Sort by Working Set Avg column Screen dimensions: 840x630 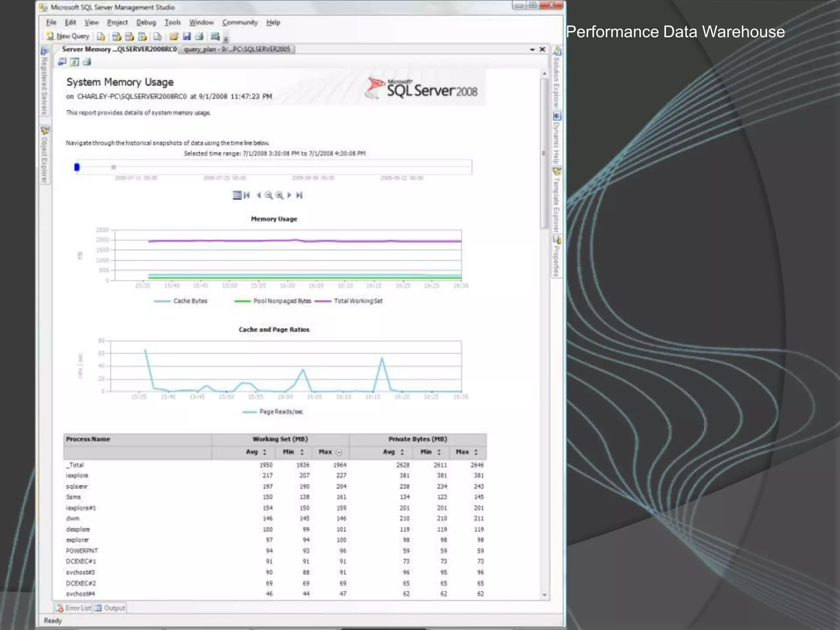pyautogui.click(x=265, y=452)
